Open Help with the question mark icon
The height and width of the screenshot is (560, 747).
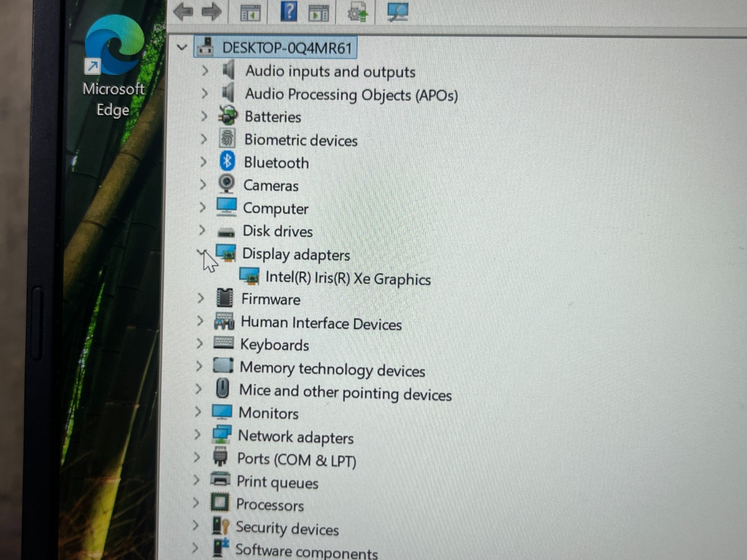289,11
